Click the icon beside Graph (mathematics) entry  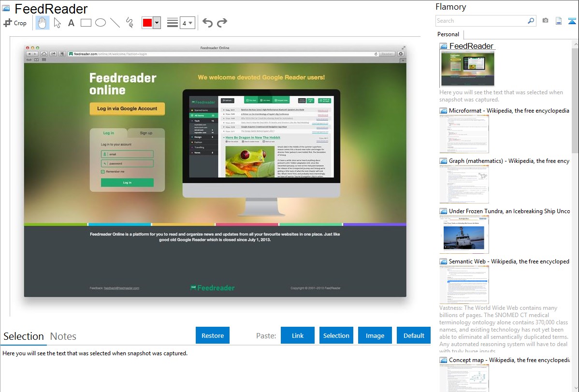[444, 161]
